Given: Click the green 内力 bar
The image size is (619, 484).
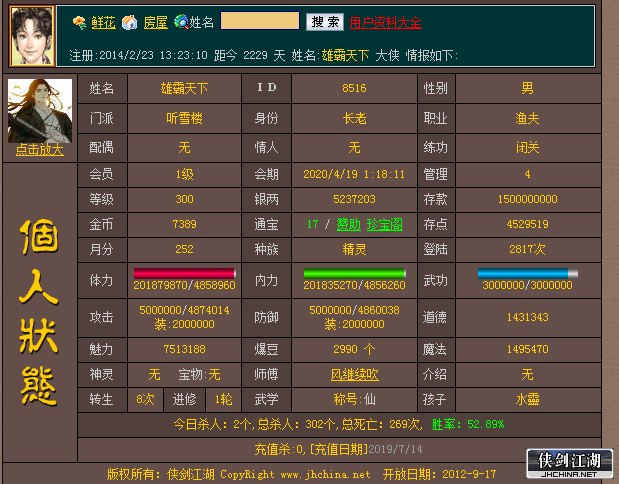Looking at the screenshot, I should 355,273.
